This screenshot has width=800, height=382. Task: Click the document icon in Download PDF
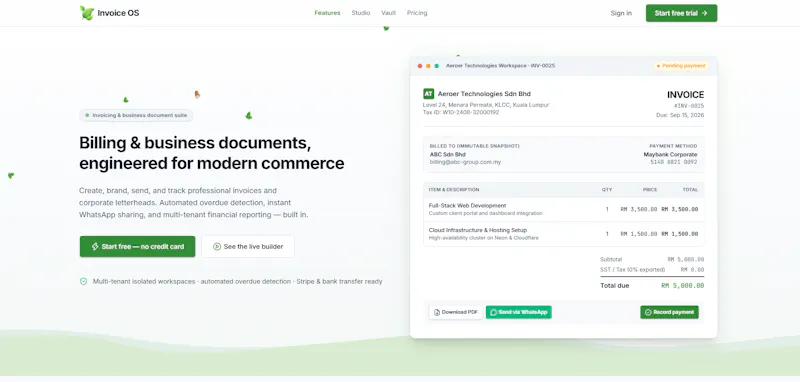[x=437, y=312]
